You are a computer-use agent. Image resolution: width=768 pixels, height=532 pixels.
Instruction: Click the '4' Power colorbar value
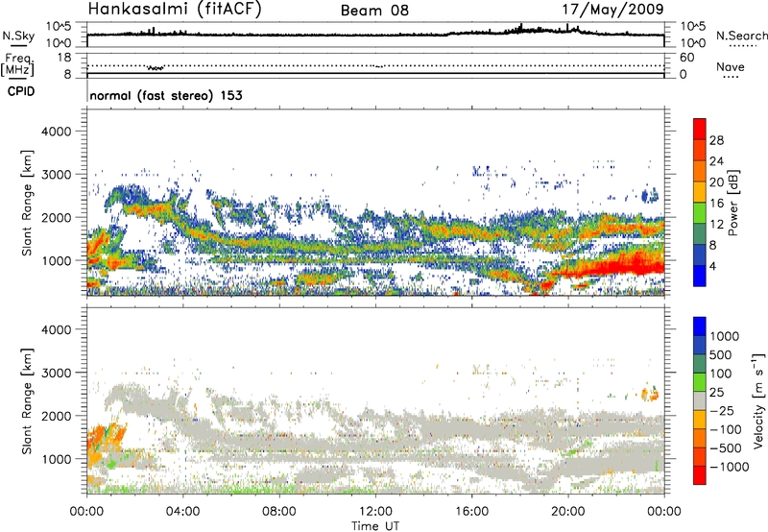712,267
